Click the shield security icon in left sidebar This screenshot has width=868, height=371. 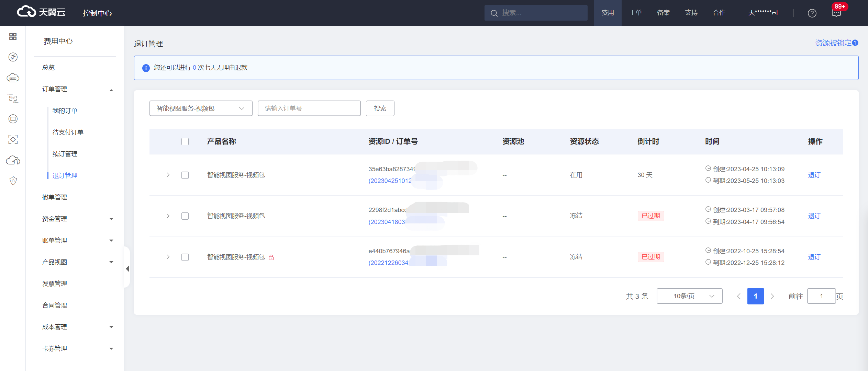coord(13,181)
